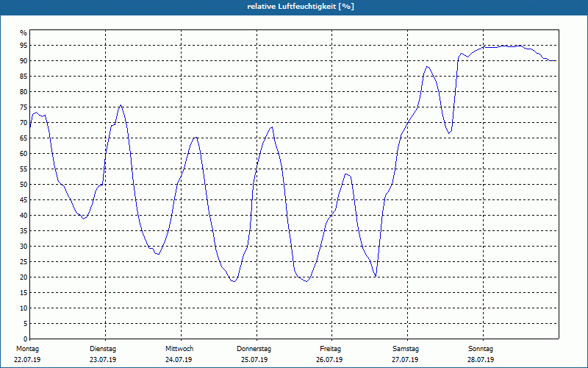Viewport: 588px width, 368px height.
Task: Select the 95 y-axis value
Action: (24, 46)
